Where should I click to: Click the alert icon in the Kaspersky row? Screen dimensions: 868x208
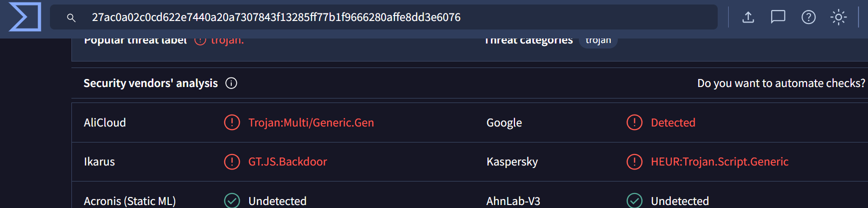(634, 161)
